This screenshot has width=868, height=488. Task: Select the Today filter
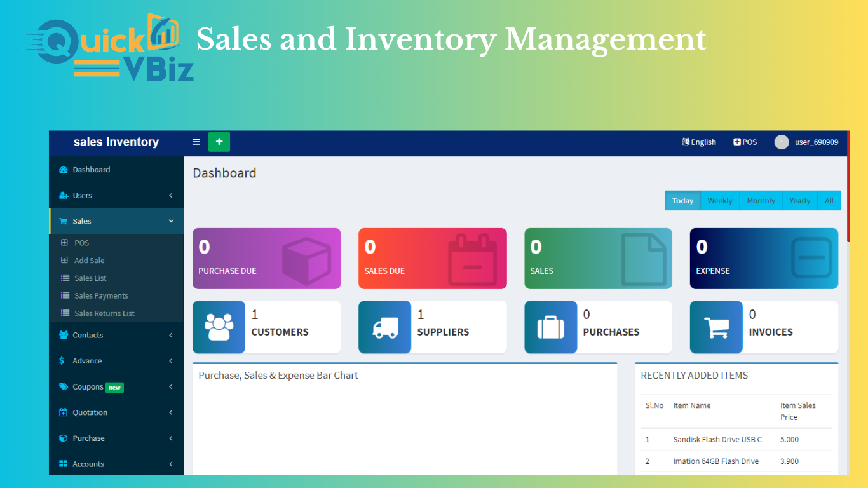[x=682, y=201]
